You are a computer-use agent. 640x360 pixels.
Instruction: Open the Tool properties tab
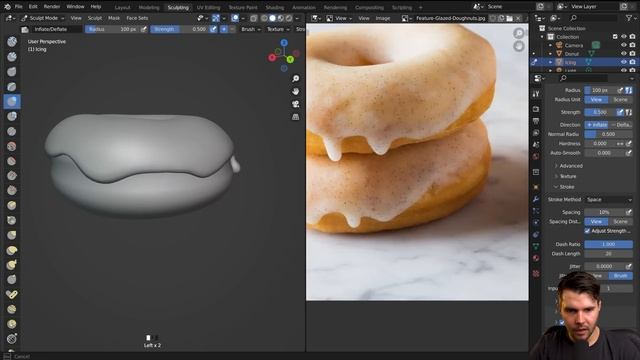[x=536, y=93]
